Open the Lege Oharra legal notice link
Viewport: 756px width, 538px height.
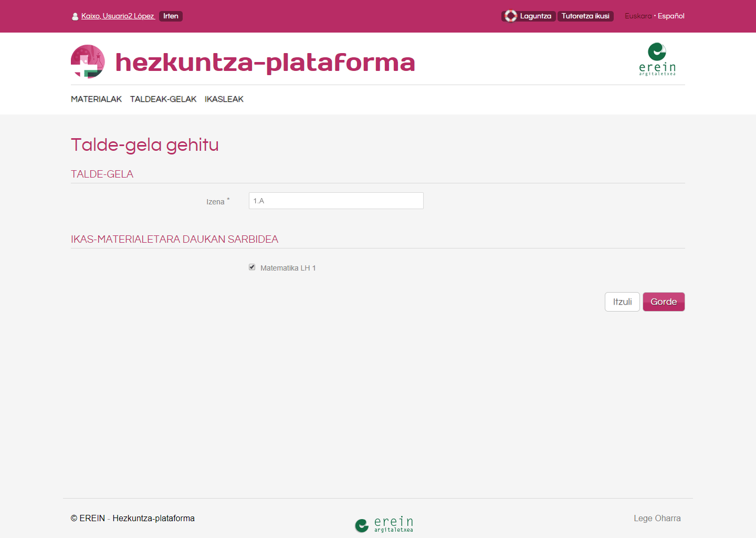click(x=657, y=519)
